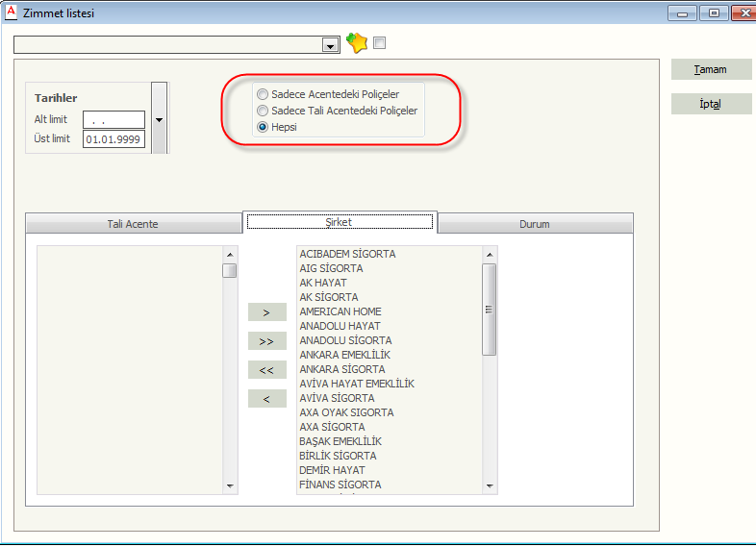Screen dimensions: 756x547
Task: Select Sadece Acentedeki Poliçeler radio option
Action: coord(263,95)
